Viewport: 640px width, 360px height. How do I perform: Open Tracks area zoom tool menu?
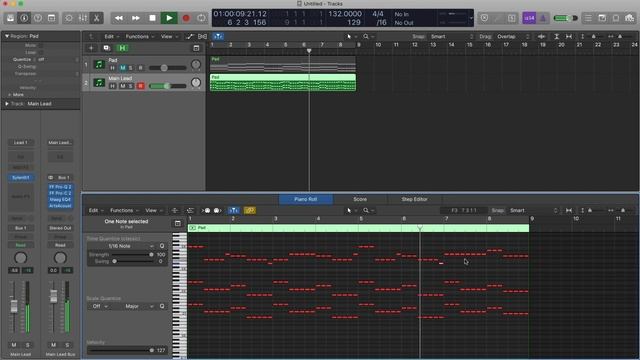click(368, 36)
